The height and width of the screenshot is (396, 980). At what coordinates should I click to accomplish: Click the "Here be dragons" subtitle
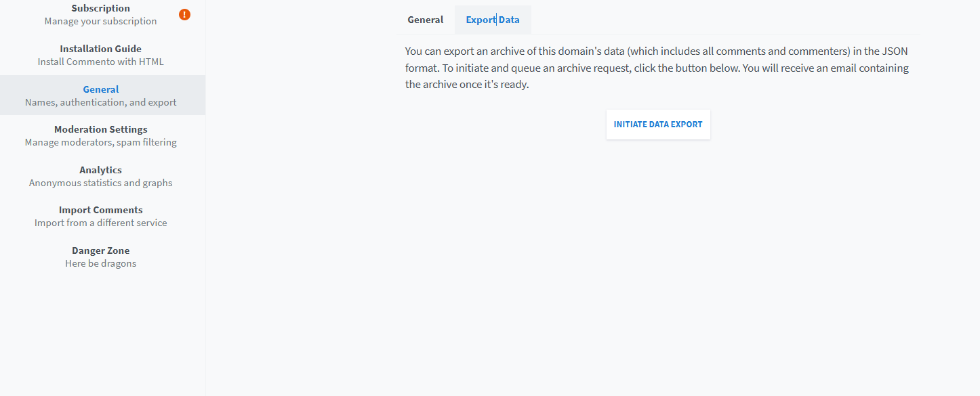[100, 263]
